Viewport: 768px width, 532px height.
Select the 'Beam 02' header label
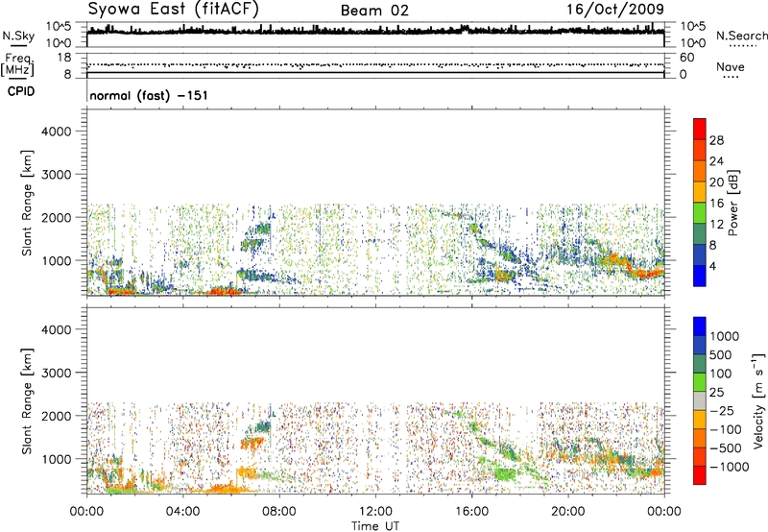(374, 11)
